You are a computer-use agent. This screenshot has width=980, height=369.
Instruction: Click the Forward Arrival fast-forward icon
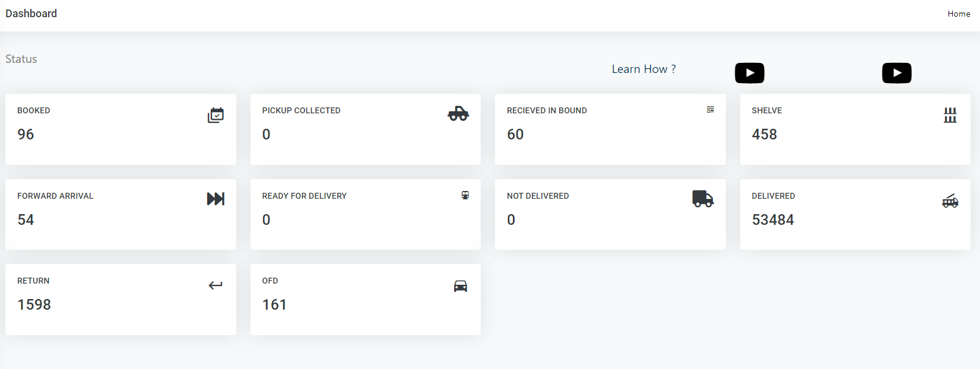(x=215, y=199)
